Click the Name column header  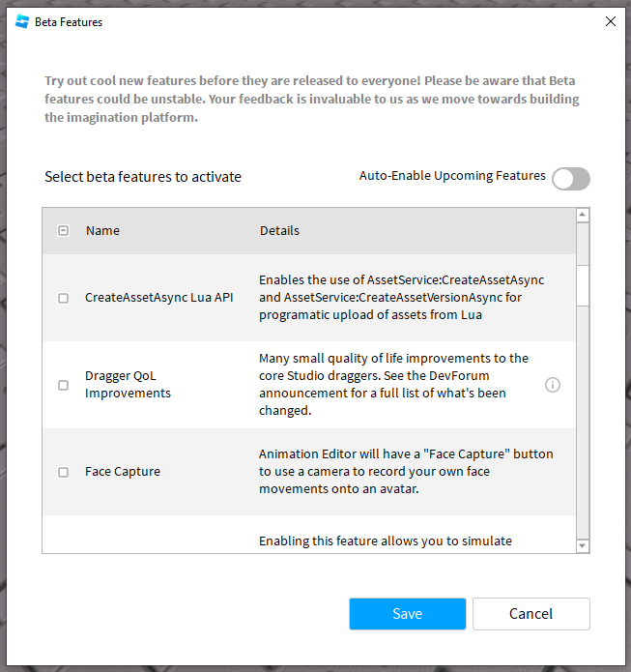tap(102, 230)
